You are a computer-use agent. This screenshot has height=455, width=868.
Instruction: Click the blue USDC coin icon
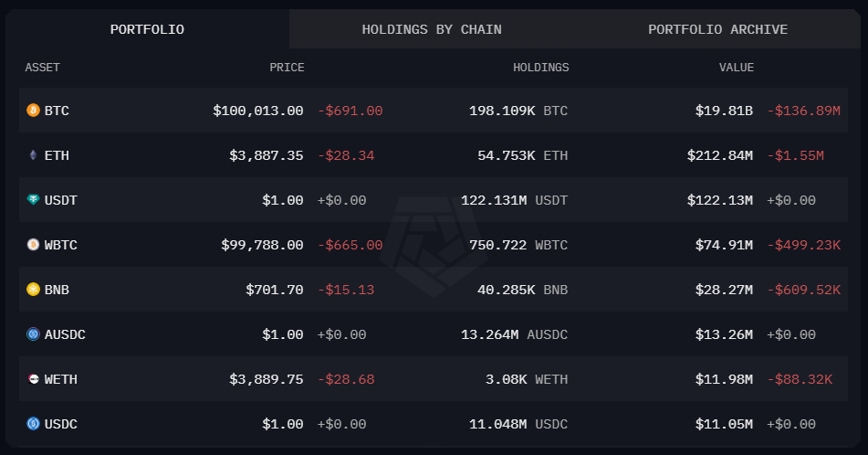33,424
